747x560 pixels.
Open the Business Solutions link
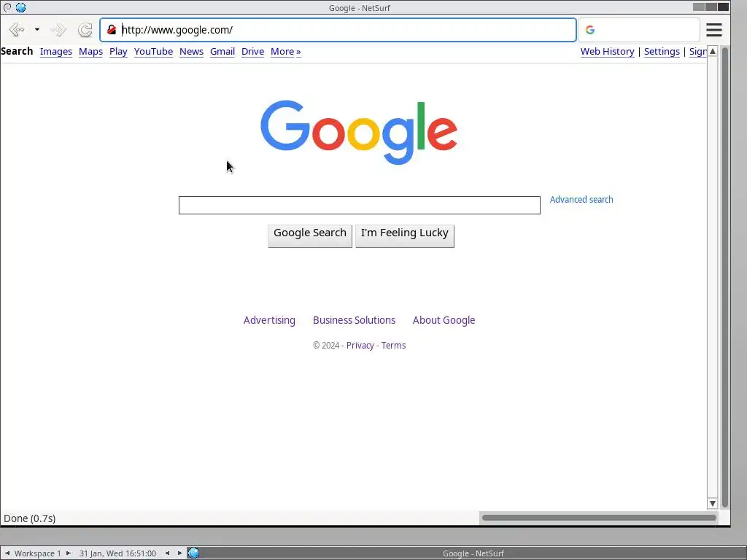354,320
